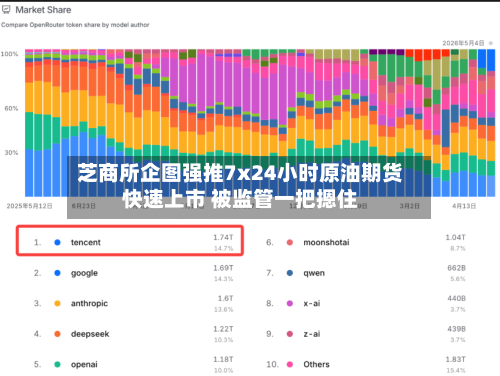Click the blue dot beside google
Viewport: 500px width, 376px height.
click(57, 273)
